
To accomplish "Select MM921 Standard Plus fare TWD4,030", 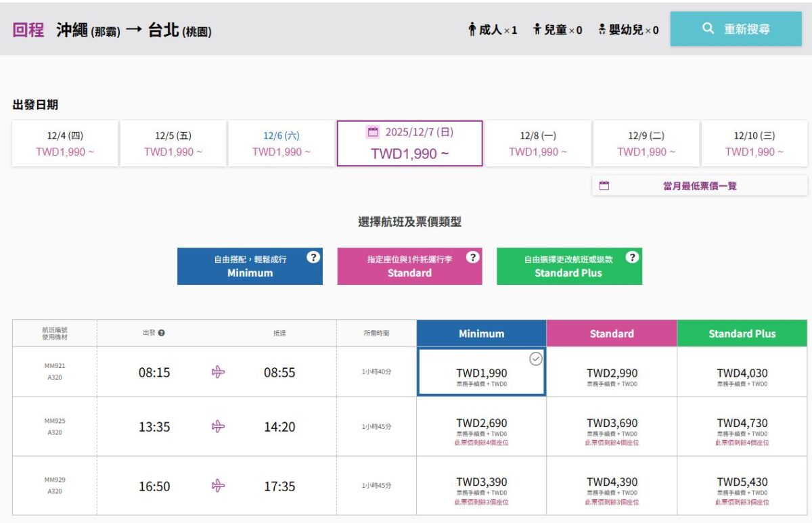I will tap(742, 372).
